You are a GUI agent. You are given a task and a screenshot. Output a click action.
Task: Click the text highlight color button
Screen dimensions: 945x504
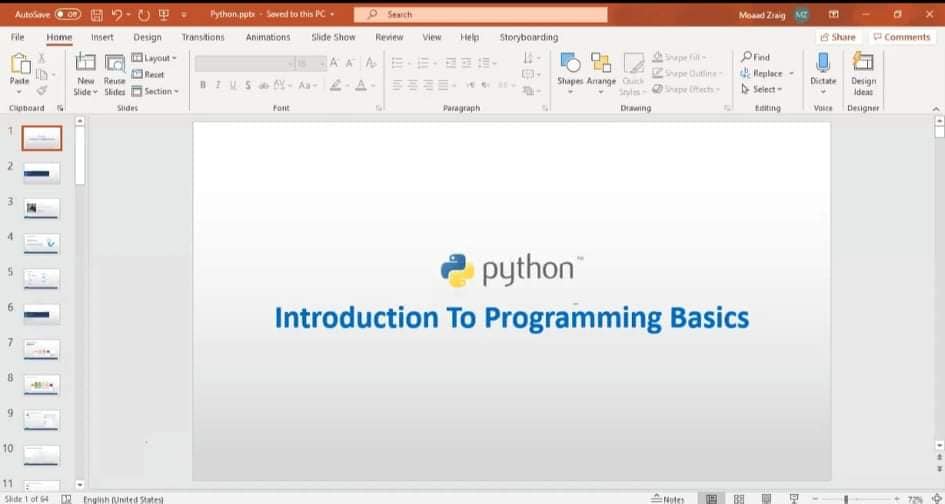coord(336,85)
